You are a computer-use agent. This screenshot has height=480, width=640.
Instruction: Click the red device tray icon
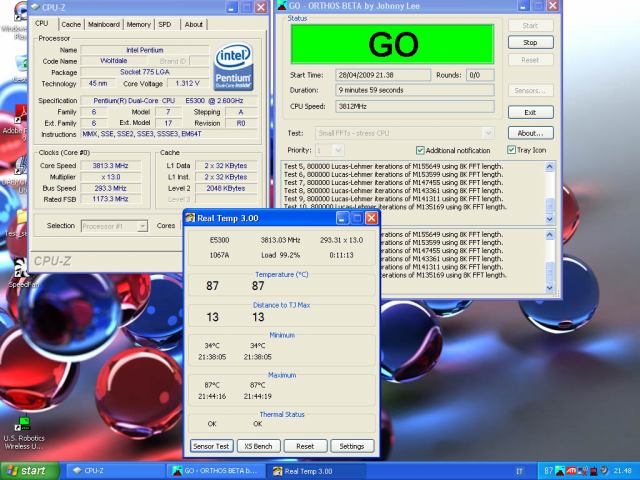click(593, 471)
